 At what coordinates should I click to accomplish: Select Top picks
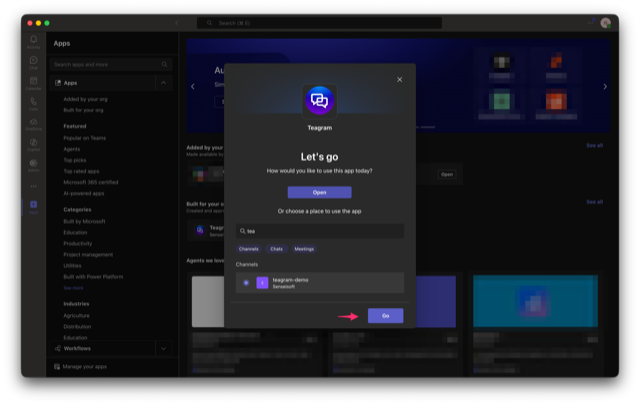pos(75,160)
